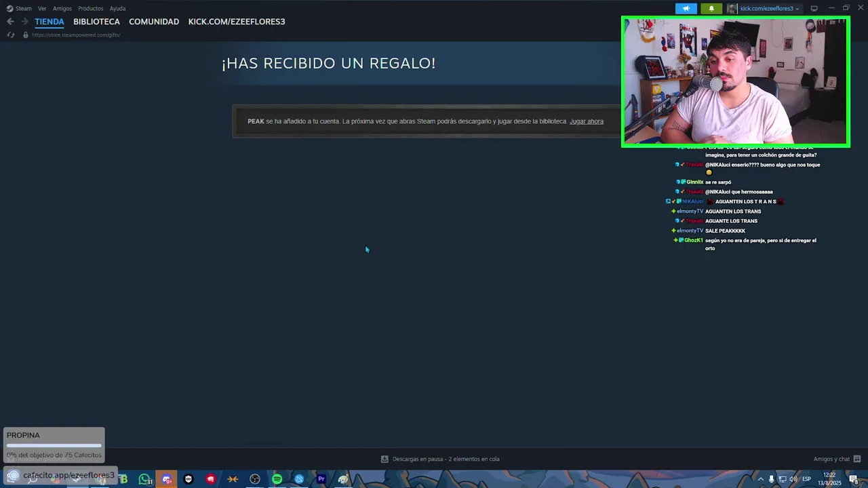
Task: Click elmontyTV's SALE PEAKKKKK chat message
Action: (725, 230)
